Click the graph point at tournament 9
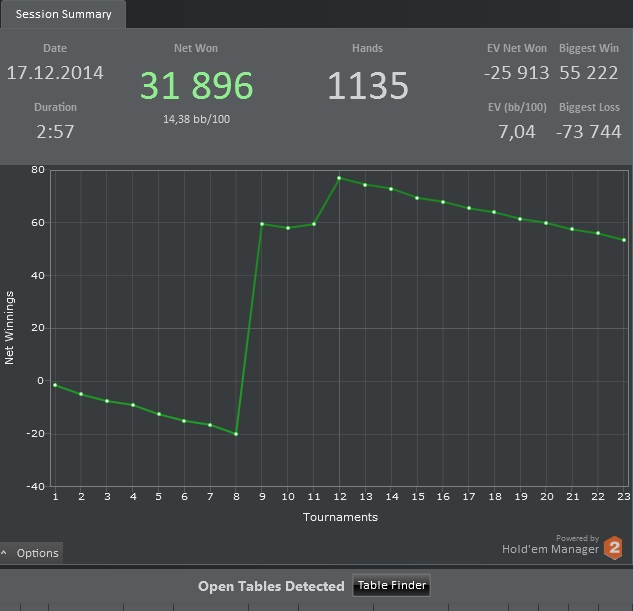 [262, 224]
